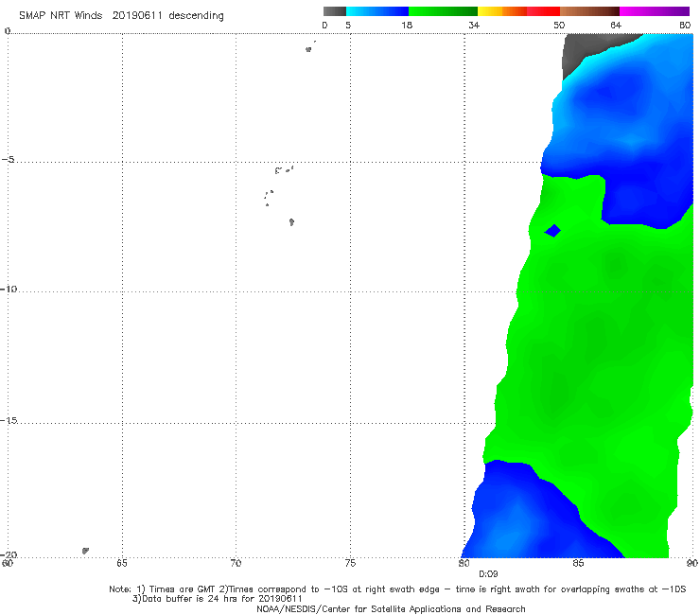The height and width of the screenshot is (615, 700).
Task: Click the longitude axis label "70"
Action: [236, 563]
